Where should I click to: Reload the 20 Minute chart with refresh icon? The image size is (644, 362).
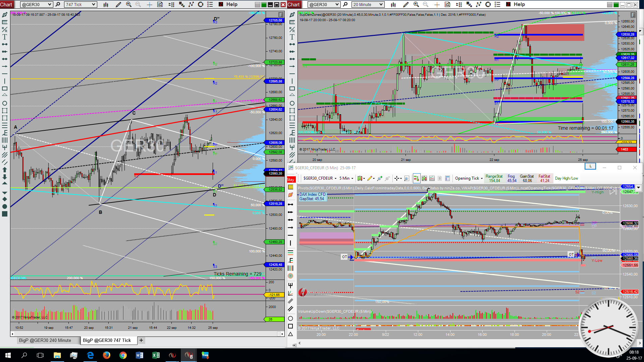(x=488, y=4)
